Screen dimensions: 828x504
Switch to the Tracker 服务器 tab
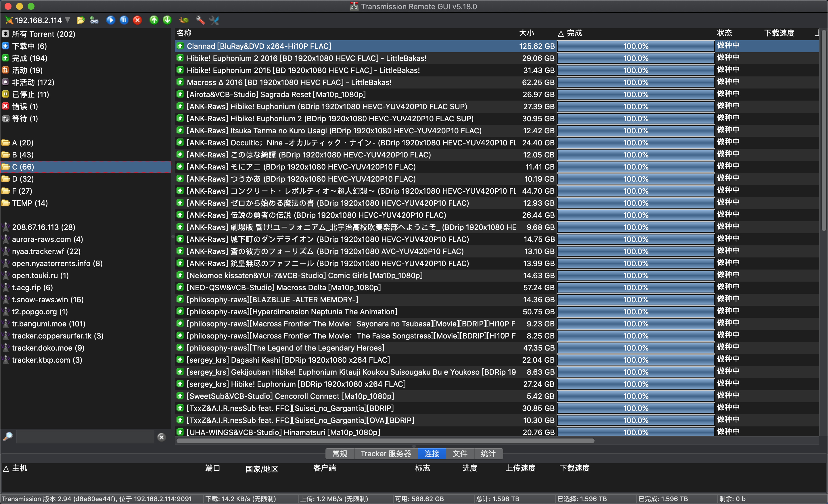386,454
